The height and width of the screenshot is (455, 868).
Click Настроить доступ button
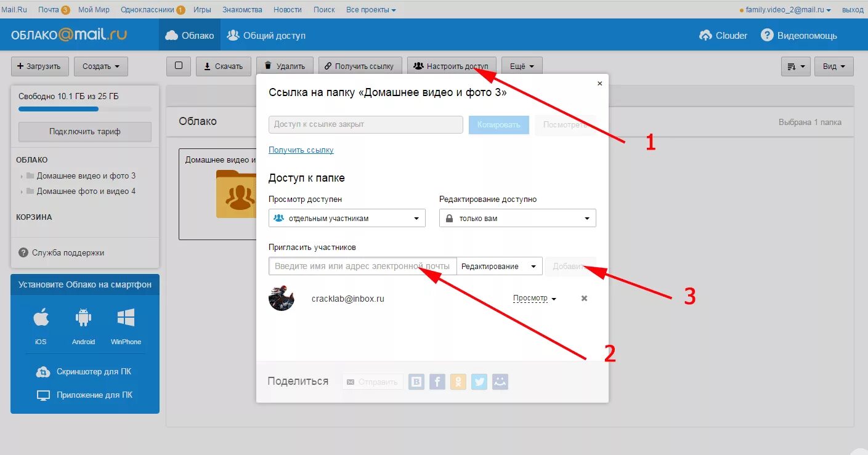pos(452,66)
